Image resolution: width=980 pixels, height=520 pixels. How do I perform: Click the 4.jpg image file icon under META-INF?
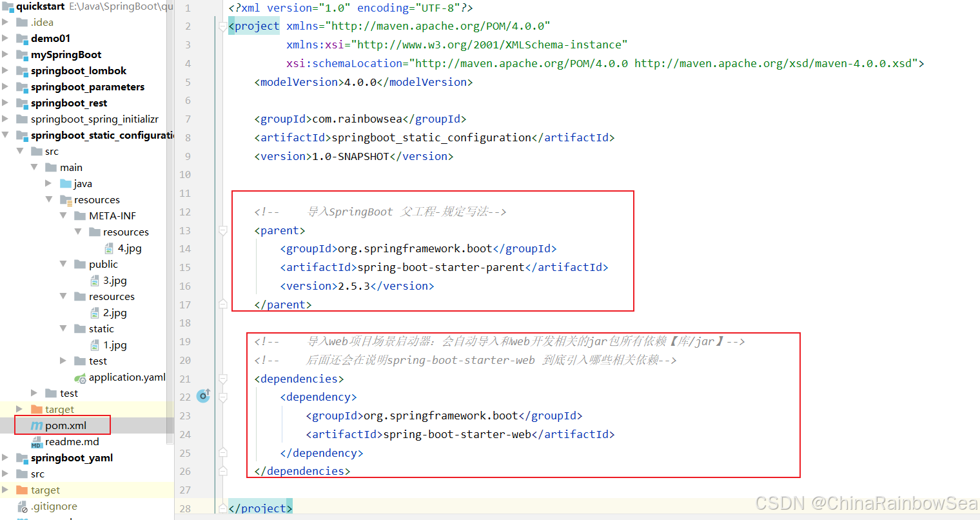(x=110, y=248)
